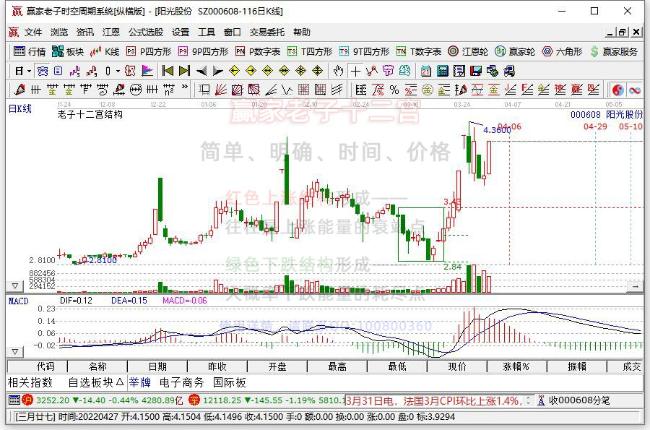Jump to first bar with green skip-back icon

tap(167, 71)
